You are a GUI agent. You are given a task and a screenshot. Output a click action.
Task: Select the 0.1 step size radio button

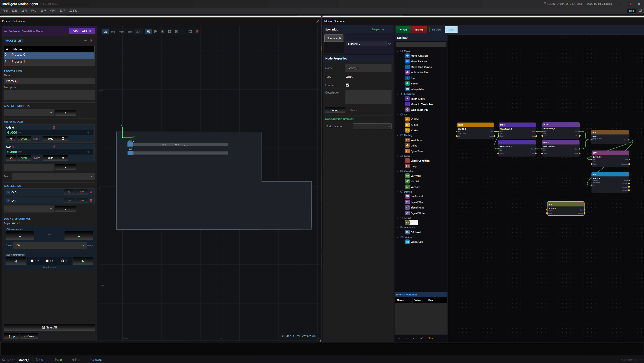point(47,261)
